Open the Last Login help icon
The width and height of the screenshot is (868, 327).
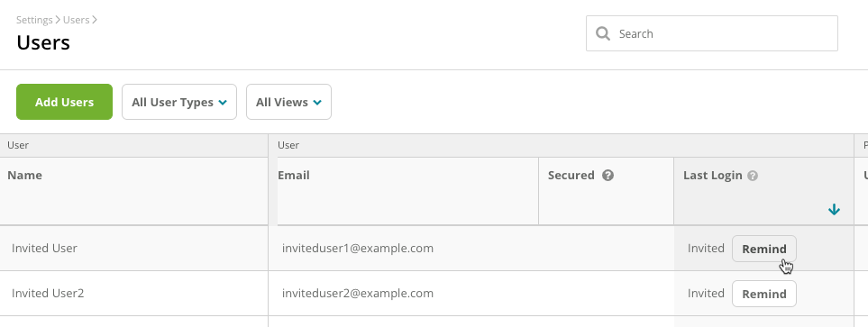coord(753,176)
